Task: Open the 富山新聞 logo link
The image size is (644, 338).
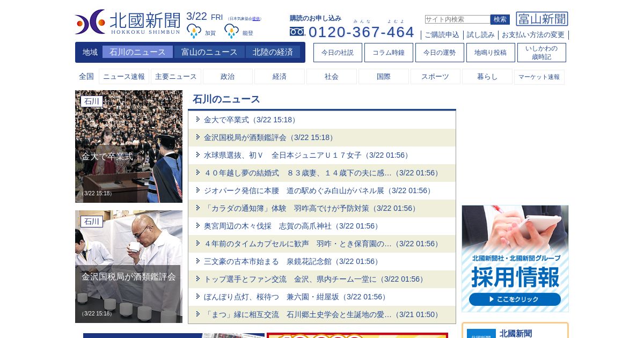Action: click(x=542, y=19)
